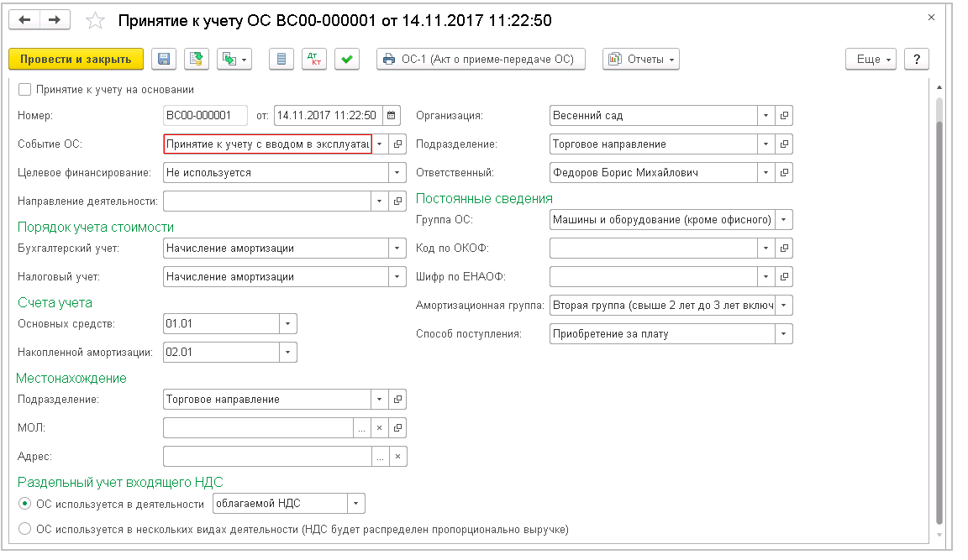Clear the Адрес field with X
968x560 pixels.
coord(398,457)
